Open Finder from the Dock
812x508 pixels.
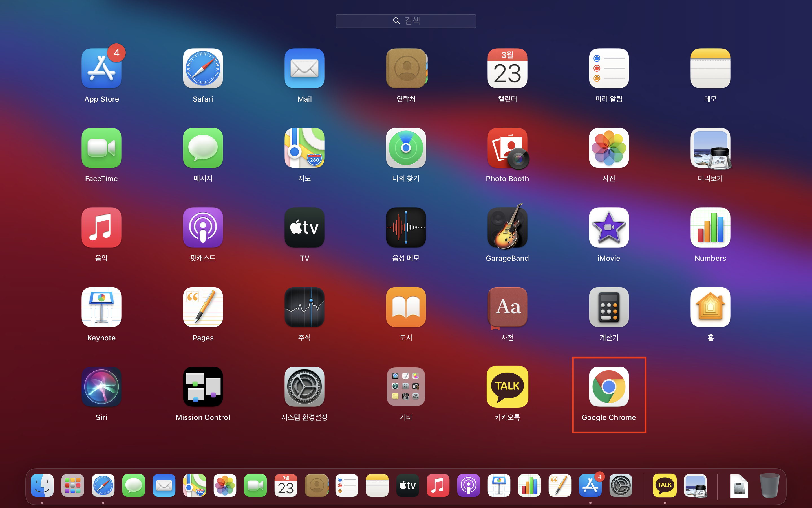click(42, 485)
